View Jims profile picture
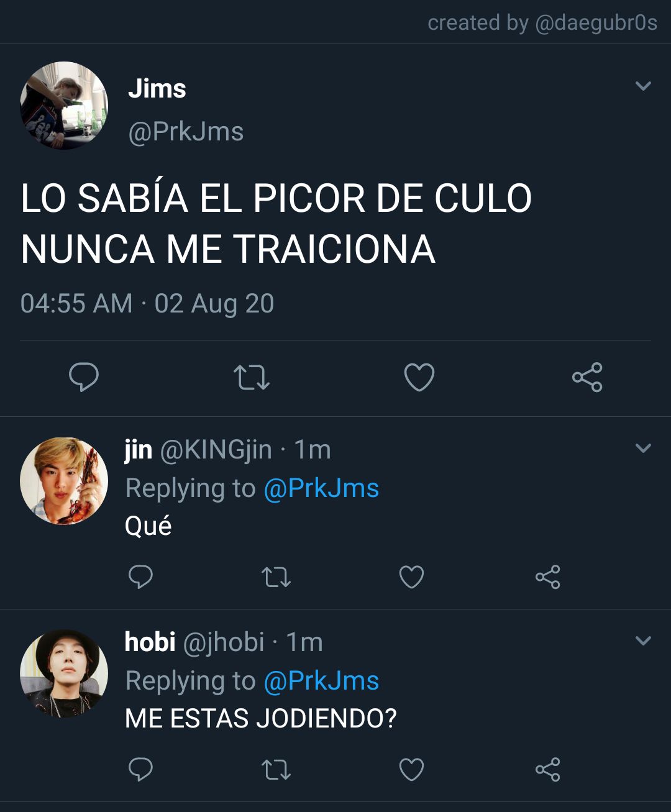 (64, 106)
